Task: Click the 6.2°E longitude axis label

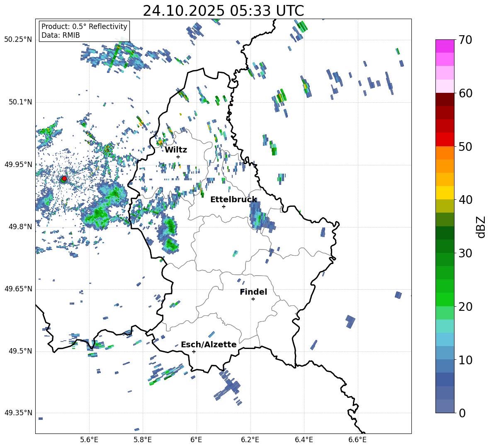Action: [x=250, y=439]
